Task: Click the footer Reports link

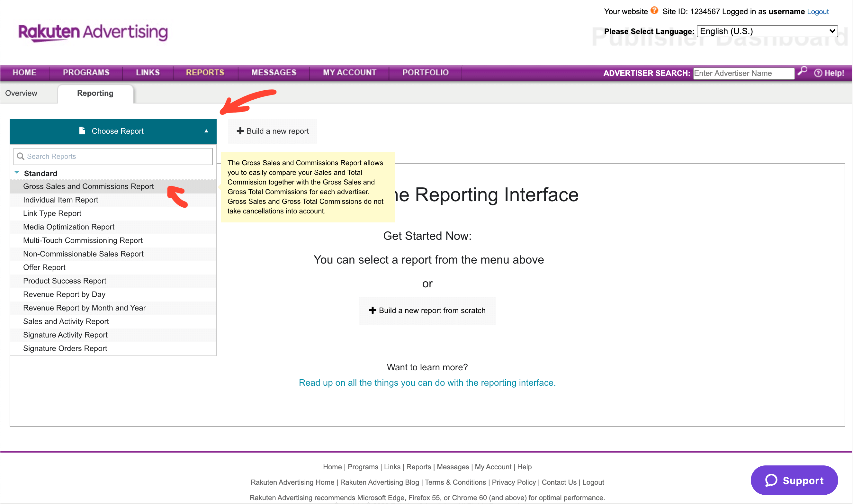Action: point(418,467)
